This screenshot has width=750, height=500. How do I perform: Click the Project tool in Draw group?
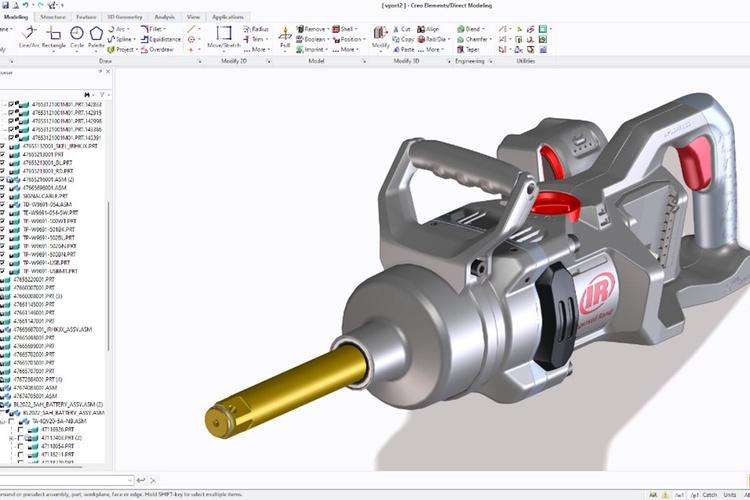tap(122, 49)
